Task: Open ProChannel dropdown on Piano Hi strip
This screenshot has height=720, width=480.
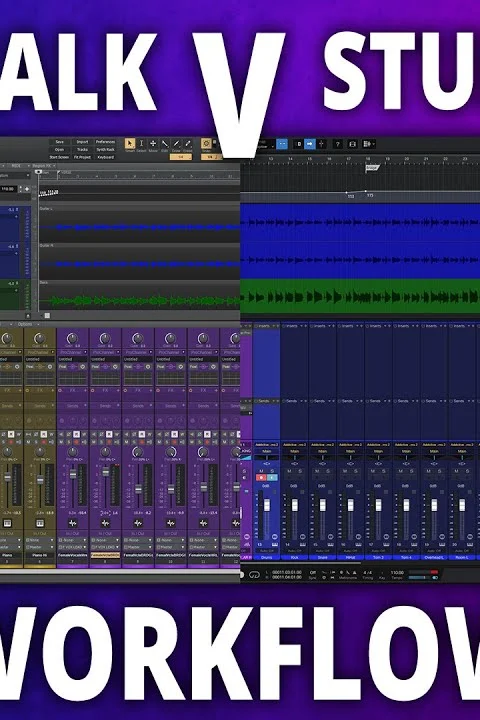Action: [52, 352]
